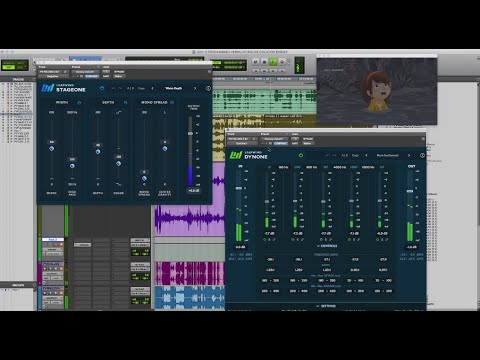Click the Width slider knob in StageOne
The image size is (480, 360).
[52, 149]
